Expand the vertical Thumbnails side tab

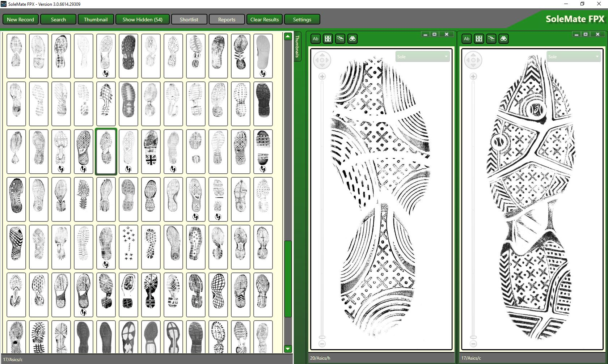297,46
